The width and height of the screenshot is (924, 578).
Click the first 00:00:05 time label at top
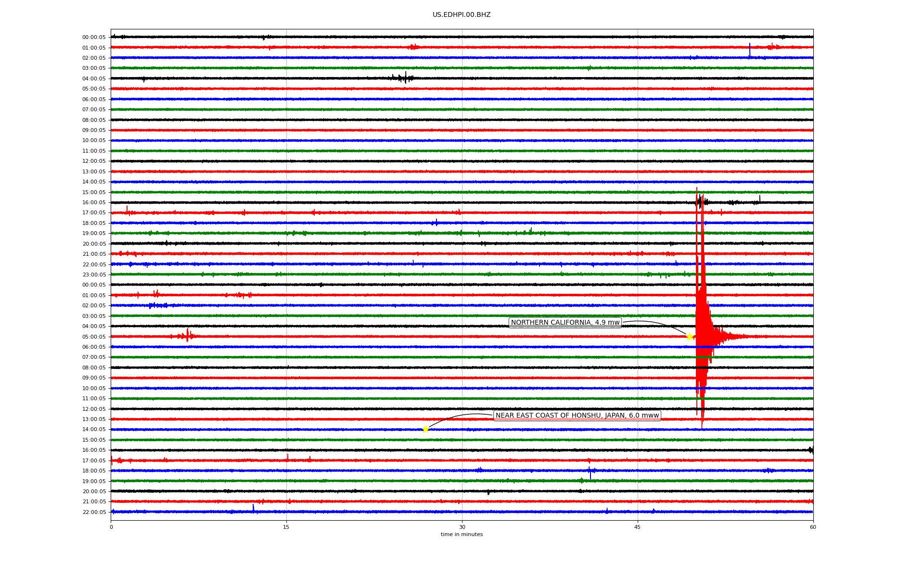pos(94,37)
